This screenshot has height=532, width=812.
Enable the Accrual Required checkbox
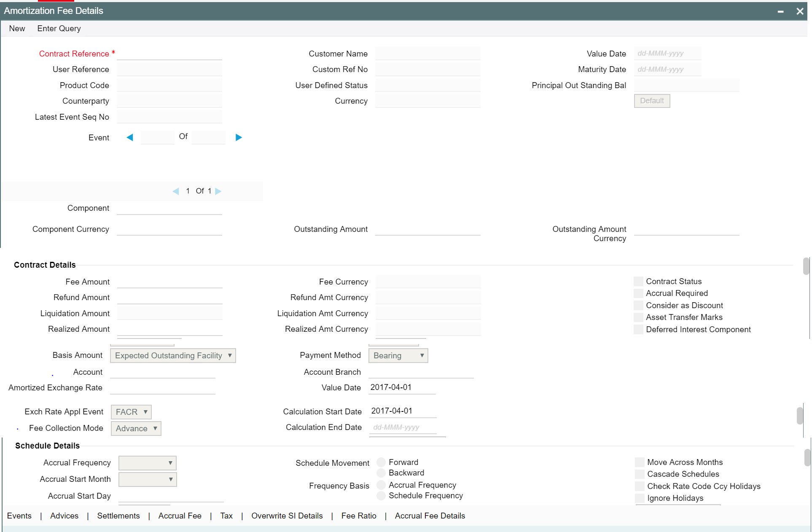pyautogui.click(x=639, y=293)
